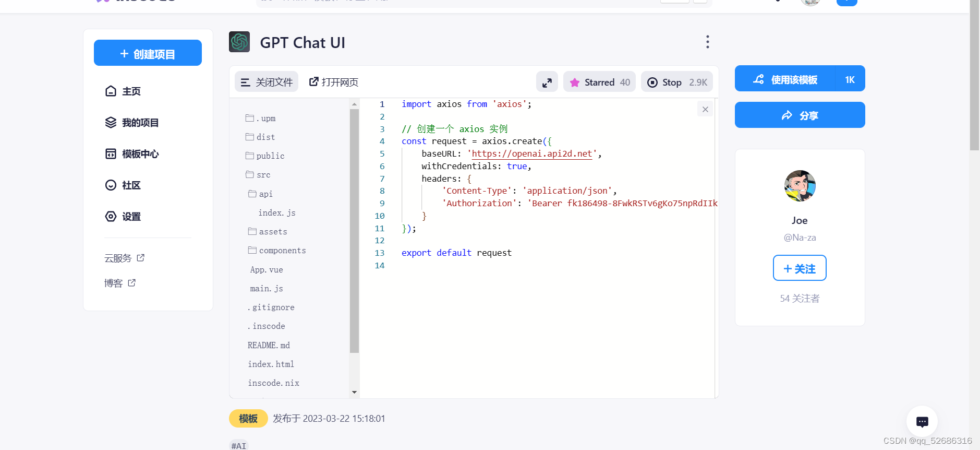Click the home icon beside 主页
This screenshot has height=450, width=980.
(x=111, y=91)
